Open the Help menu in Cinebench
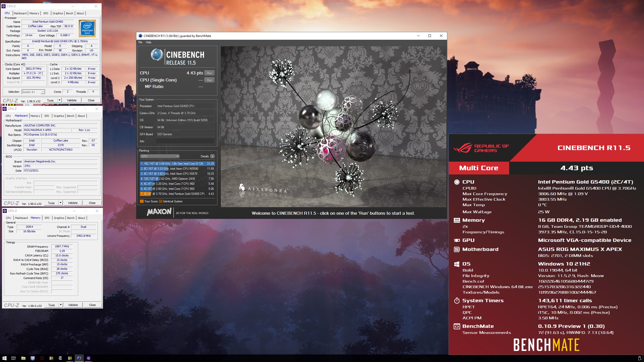 [x=148, y=42]
